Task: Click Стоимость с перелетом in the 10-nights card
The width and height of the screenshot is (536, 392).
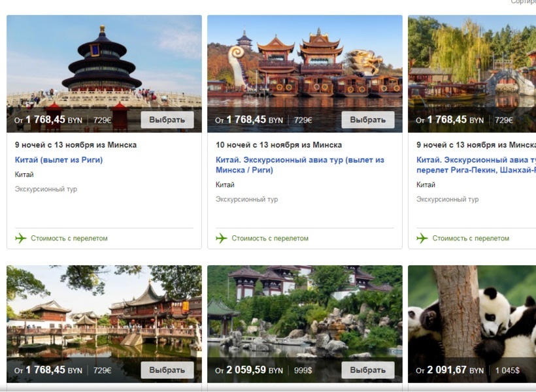Action: tap(270, 238)
